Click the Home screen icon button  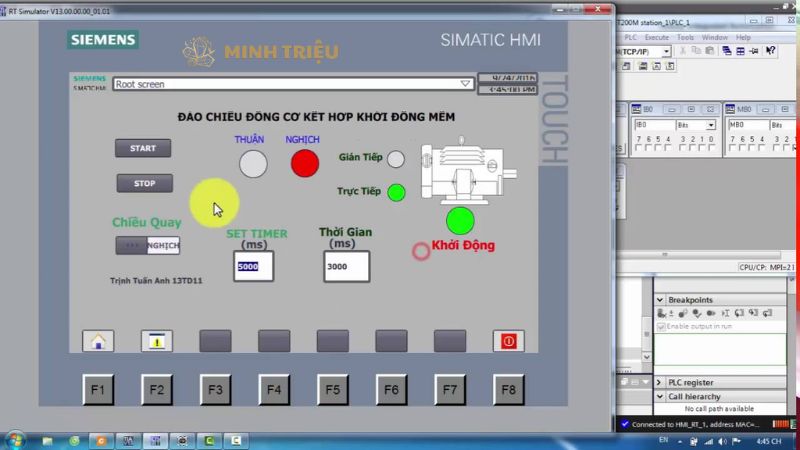tap(98, 341)
